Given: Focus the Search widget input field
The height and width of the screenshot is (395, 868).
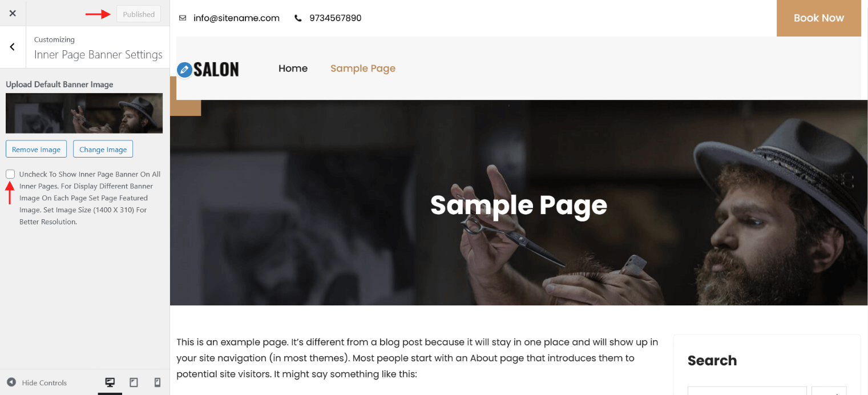Looking at the screenshot, I should tap(747, 390).
